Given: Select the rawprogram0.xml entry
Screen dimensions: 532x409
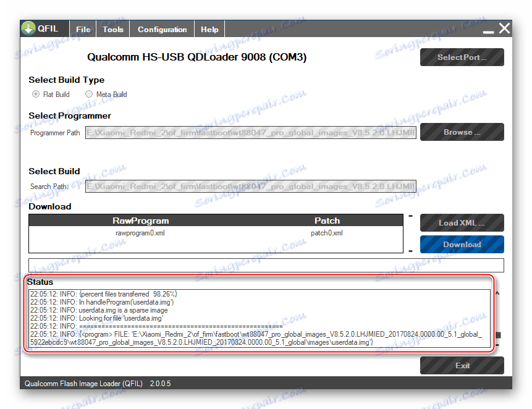Looking at the screenshot, I should 140,233.
